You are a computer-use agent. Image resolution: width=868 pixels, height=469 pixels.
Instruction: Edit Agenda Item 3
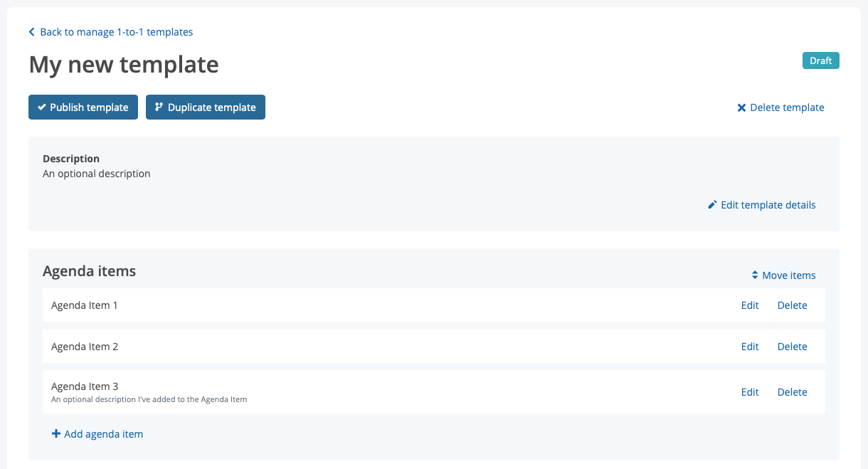pyautogui.click(x=750, y=392)
